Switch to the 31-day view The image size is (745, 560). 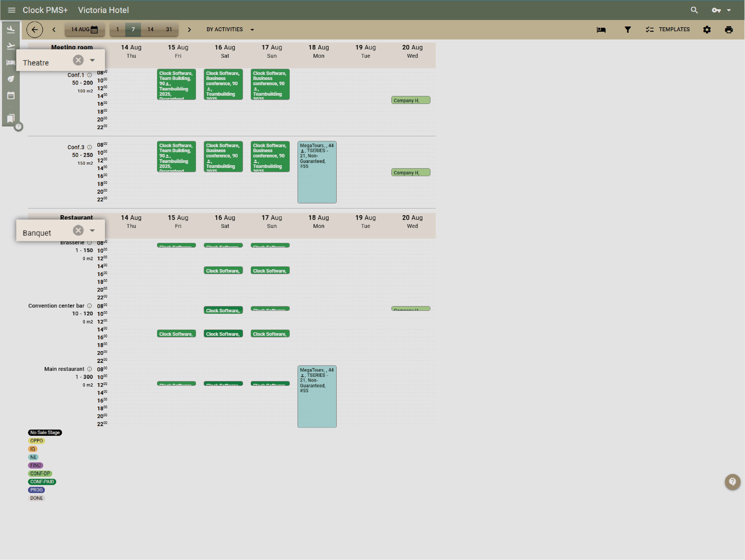[x=169, y=29]
